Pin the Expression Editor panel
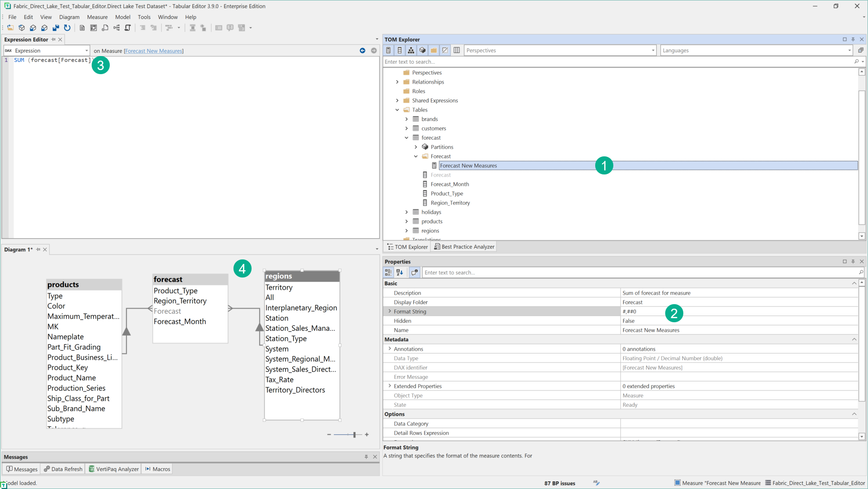Viewport: 868px width, 489px height. [x=53, y=39]
